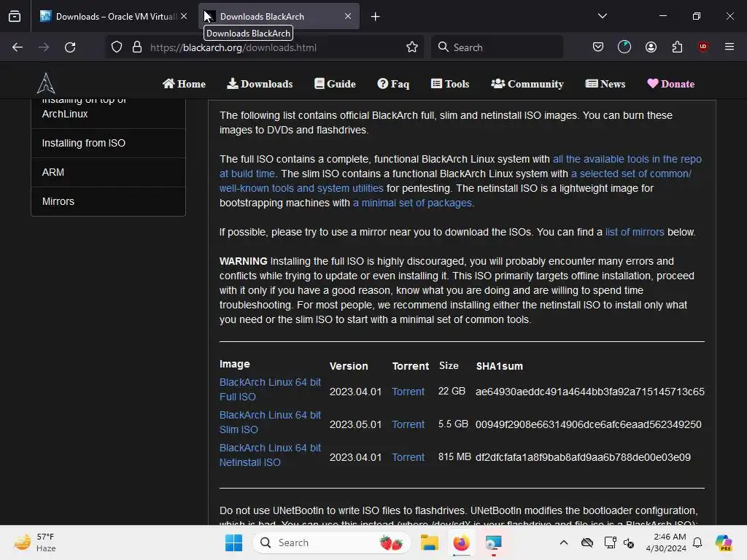747x560 pixels.
Task: Click the Torrent link for the 22 GB ISO
Action: click(x=408, y=392)
